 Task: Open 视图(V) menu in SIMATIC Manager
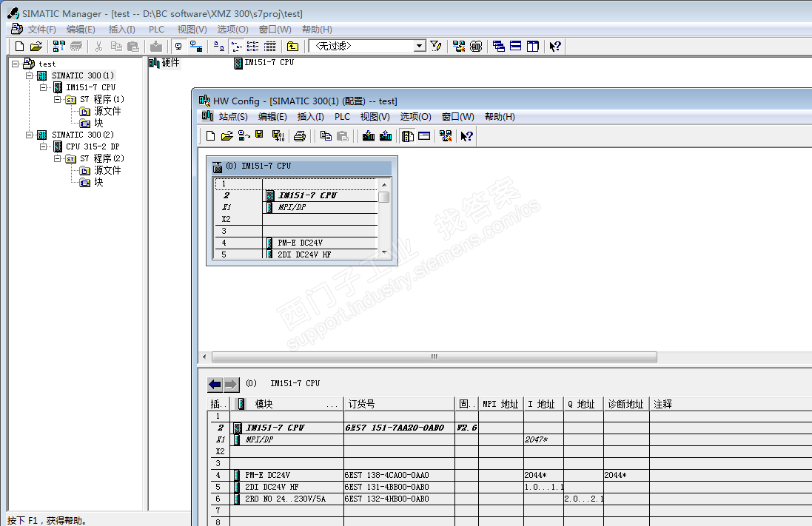click(x=192, y=30)
